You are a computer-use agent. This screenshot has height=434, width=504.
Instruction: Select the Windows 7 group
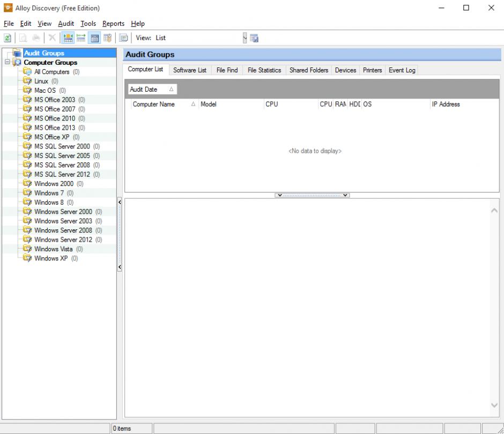49,193
